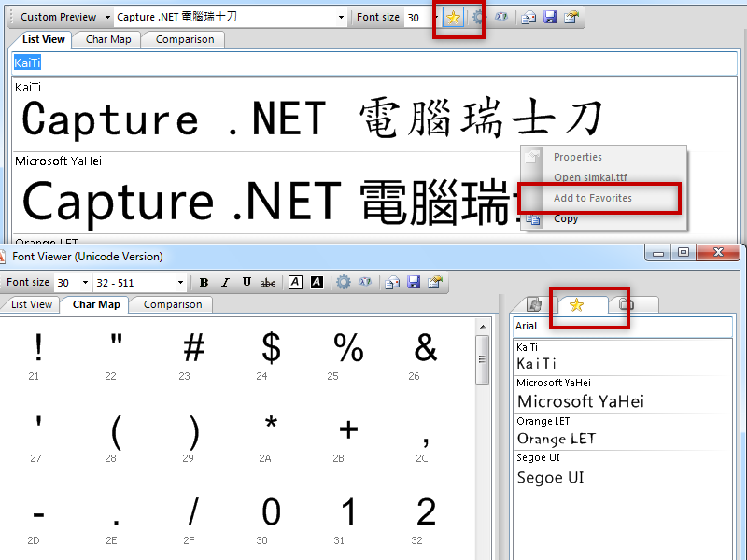Select Char Map tab in Unicode Version window
The image size is (747, 560).
(x=96, y=304)
